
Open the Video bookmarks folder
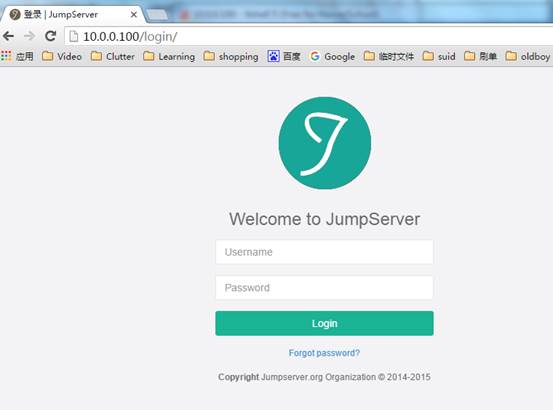click(x=62, y=56)
